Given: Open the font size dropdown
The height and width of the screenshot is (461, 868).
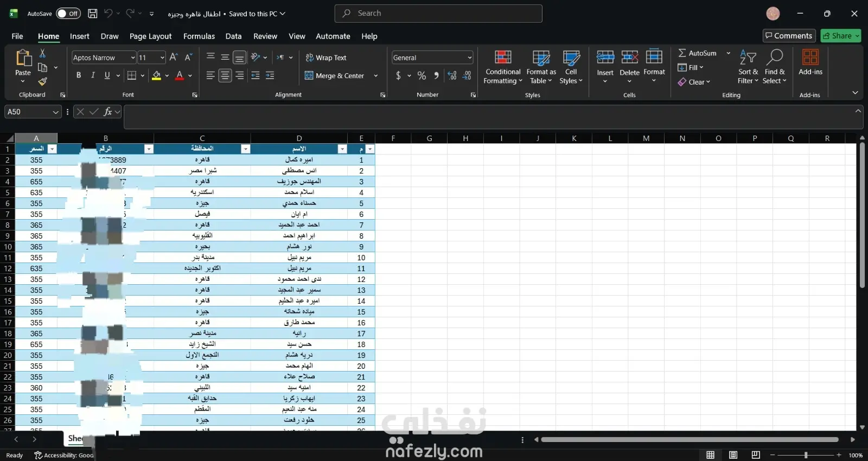Looking at the screenshot, I should (162, 57).
